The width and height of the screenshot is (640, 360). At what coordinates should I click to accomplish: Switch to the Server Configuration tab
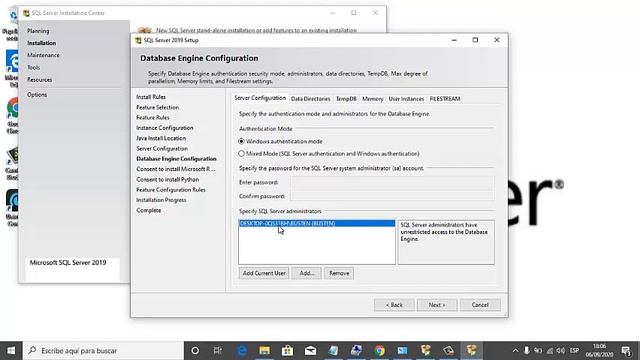pyautogui.click(x=260, y=98)
